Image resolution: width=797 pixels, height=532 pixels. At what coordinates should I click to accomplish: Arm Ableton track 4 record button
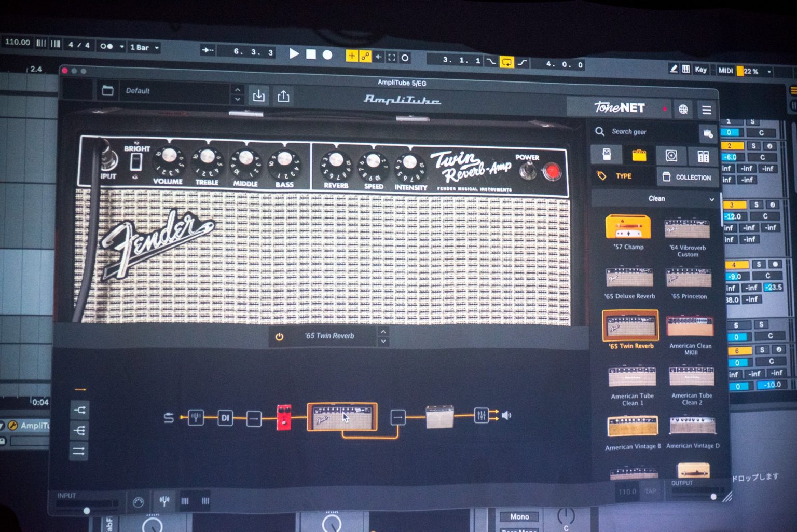tap(774, 264)
